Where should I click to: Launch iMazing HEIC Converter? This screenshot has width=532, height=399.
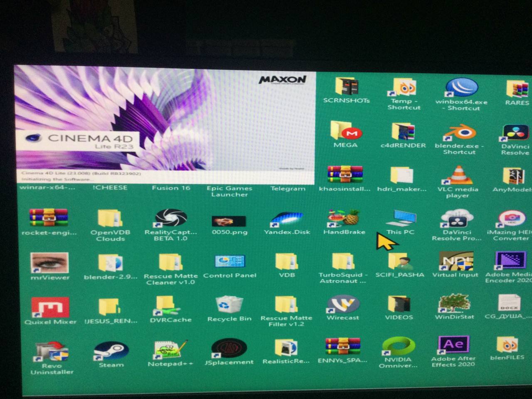[512, 219]
